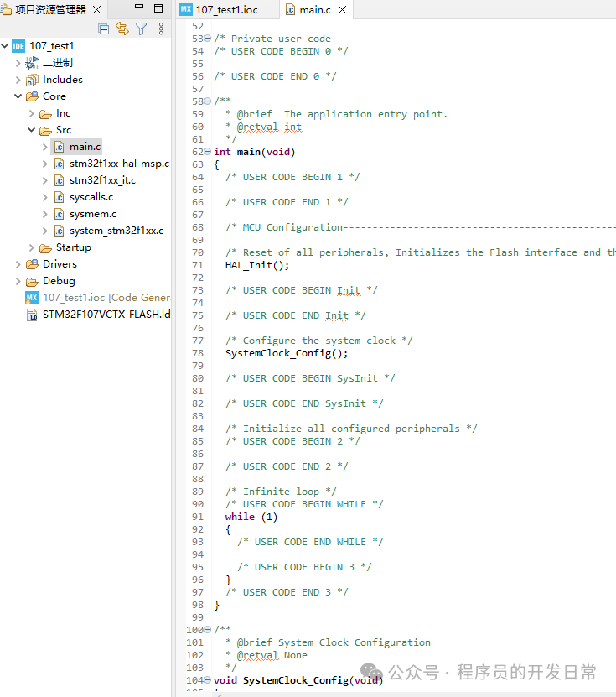Open the explorer View Menu three-dots icon
This screenshot has height=697, width=616.
coord(161,29)
